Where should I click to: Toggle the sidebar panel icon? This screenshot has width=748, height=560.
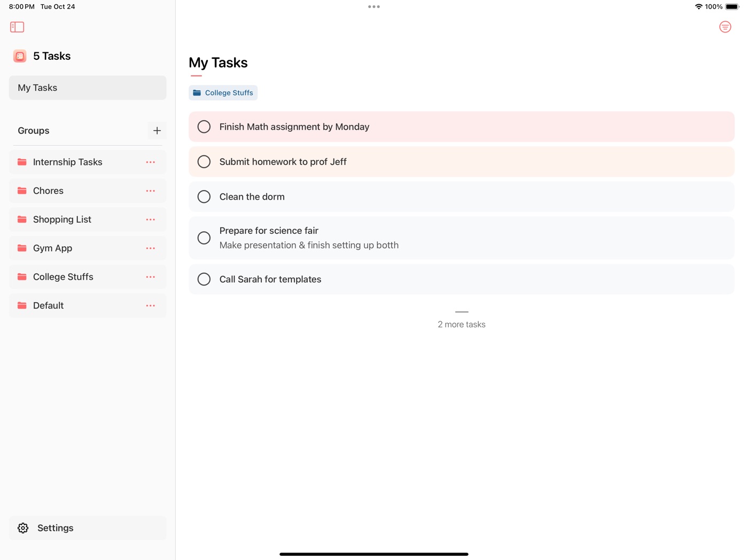point(17,27)
